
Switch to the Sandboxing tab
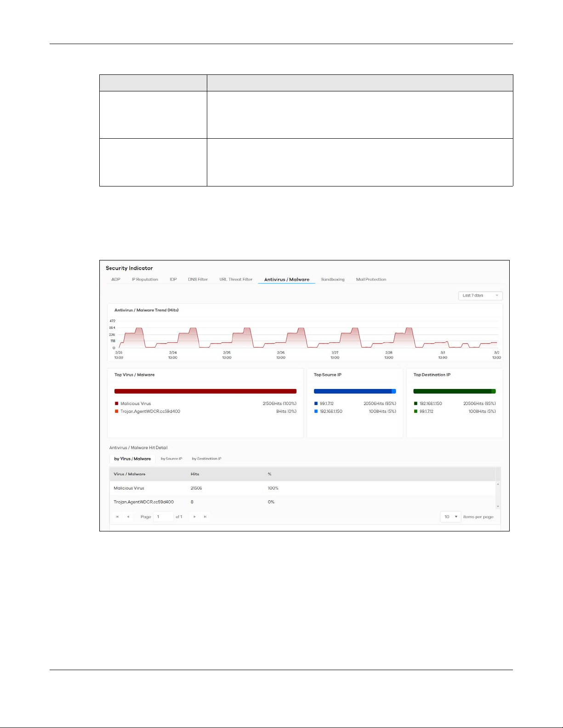click(333, 279)
